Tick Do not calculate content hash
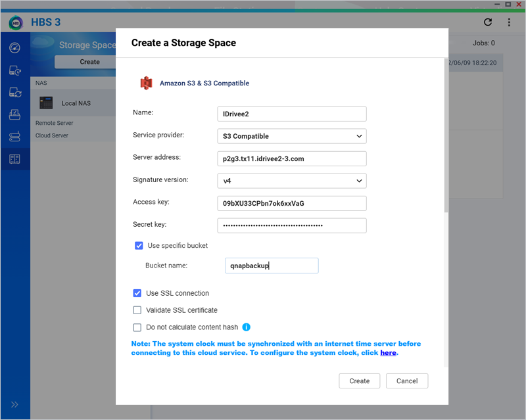The image size is (526, 420). click(137, 327)
